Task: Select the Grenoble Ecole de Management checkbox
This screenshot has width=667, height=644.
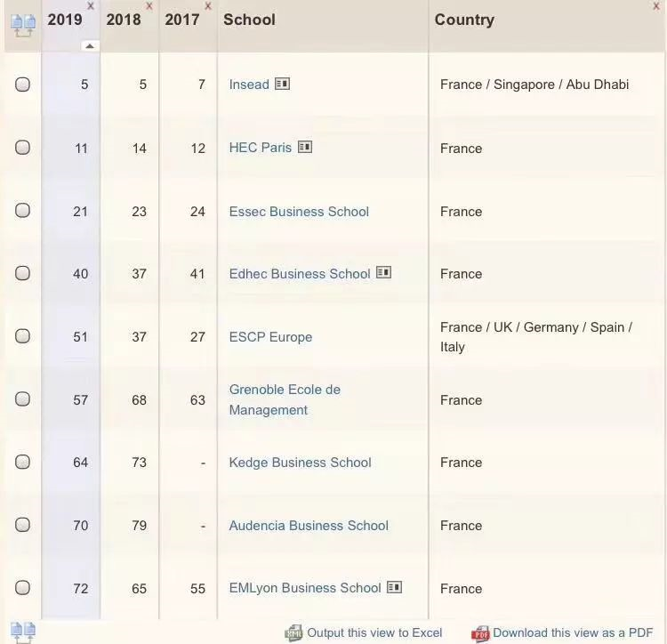Action: coord(22,399)
